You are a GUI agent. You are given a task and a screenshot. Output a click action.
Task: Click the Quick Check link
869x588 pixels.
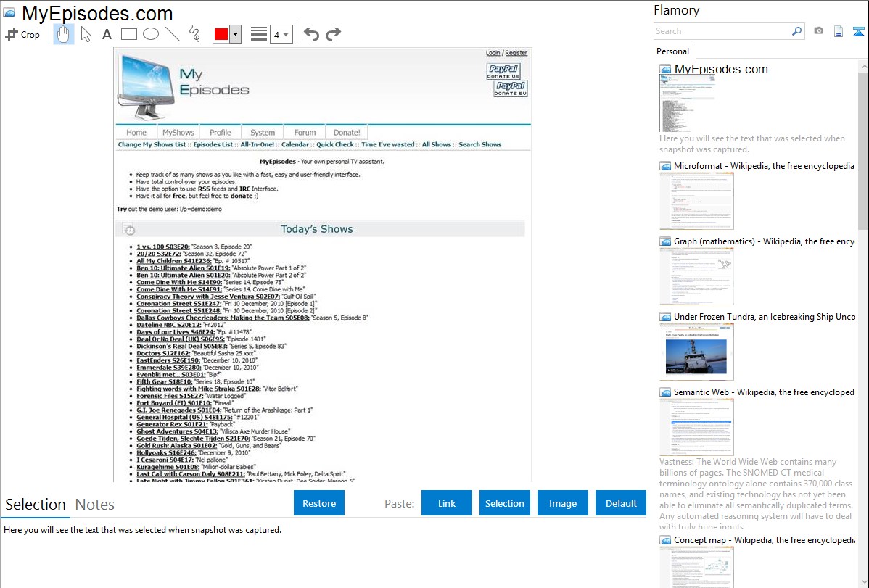pyautogui.click(x=335, y=145)
